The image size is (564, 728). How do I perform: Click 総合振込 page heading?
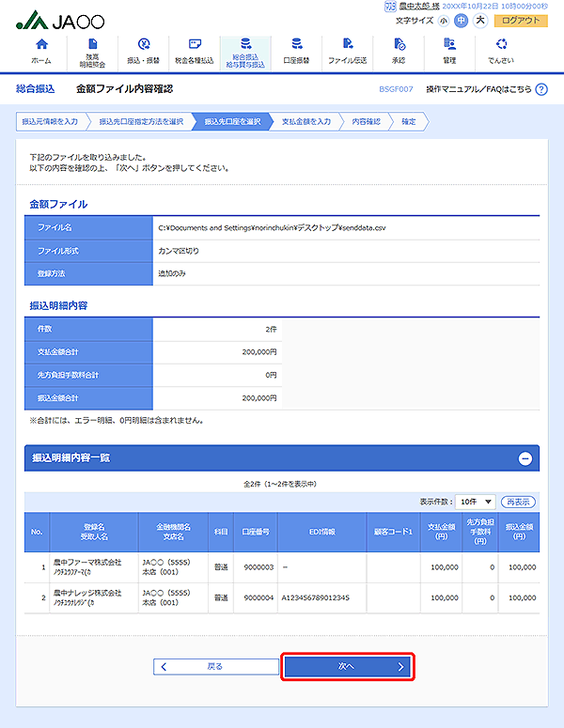(36, 88)
